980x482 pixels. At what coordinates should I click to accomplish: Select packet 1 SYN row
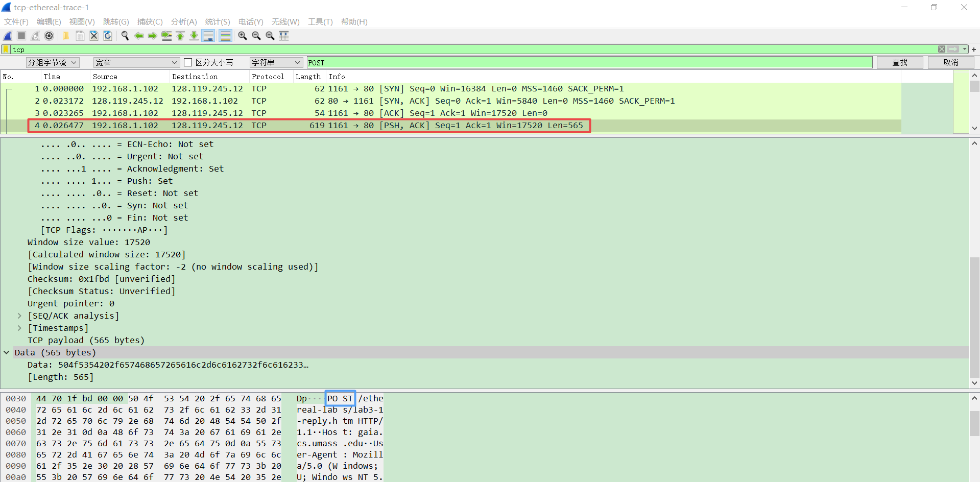[451, 89]
